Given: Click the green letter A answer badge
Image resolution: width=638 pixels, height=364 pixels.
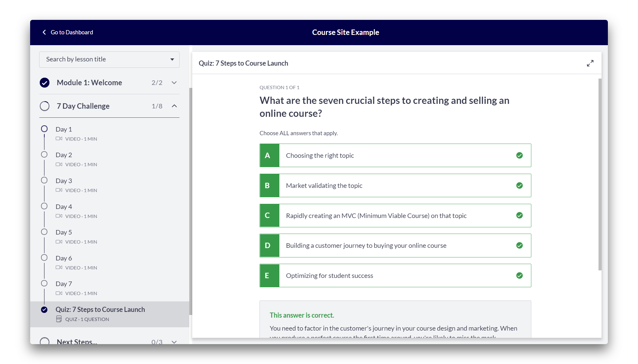Looking at the screenshot, I should pos(269,155).
